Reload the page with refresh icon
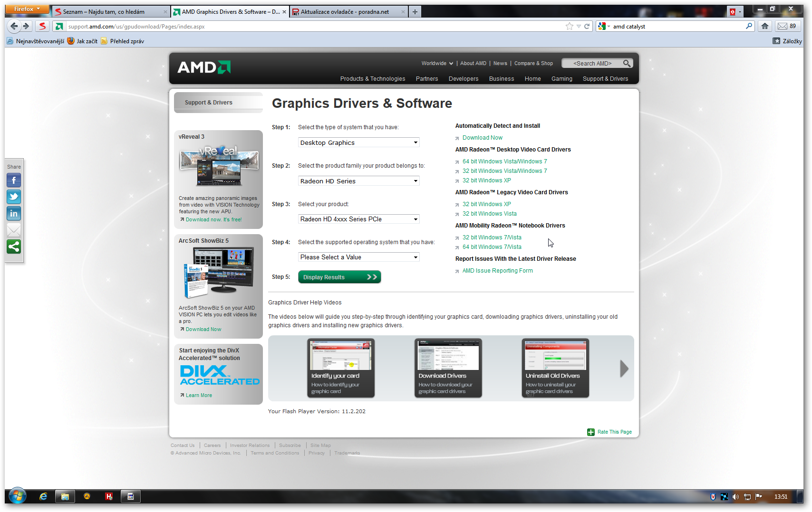This screenshot has width=812, height=512. [587, 26]
